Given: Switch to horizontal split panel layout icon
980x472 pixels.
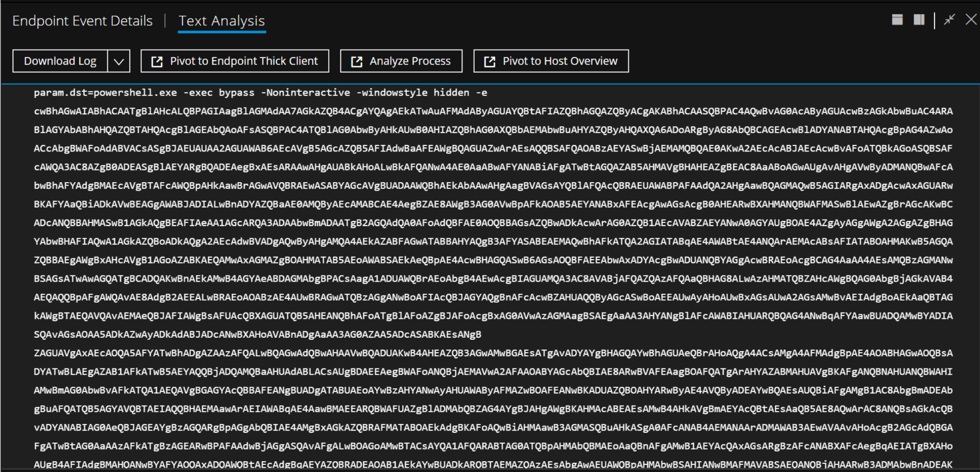Looking at the screenshot, I should click(x=897, y=20).
